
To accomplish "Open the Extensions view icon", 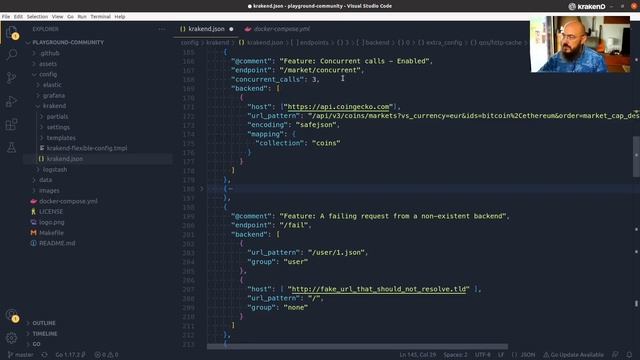I will [11, 124].
